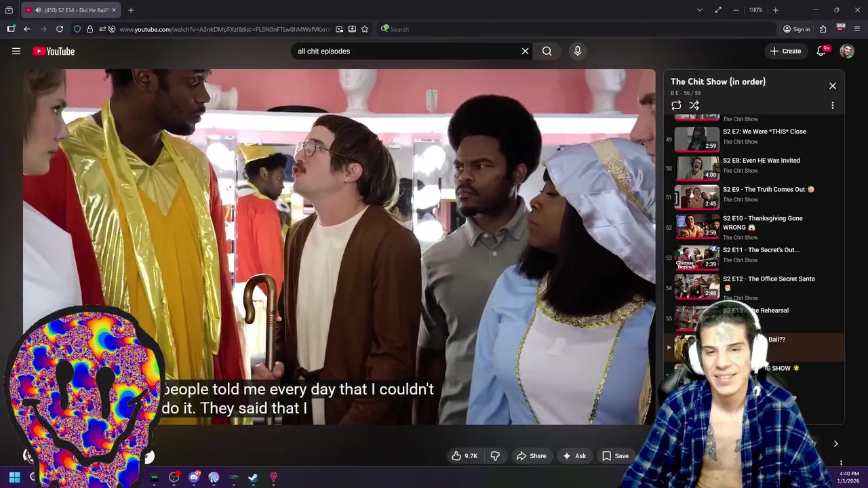Focus the browser address bar URL
Viewport: 868px width, 488px height.
tap(225, 29)
